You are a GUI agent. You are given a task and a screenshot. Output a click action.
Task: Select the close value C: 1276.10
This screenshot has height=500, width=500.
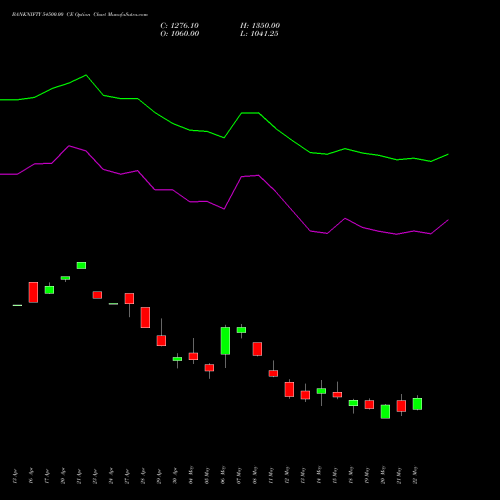click(x=179, y=26)
